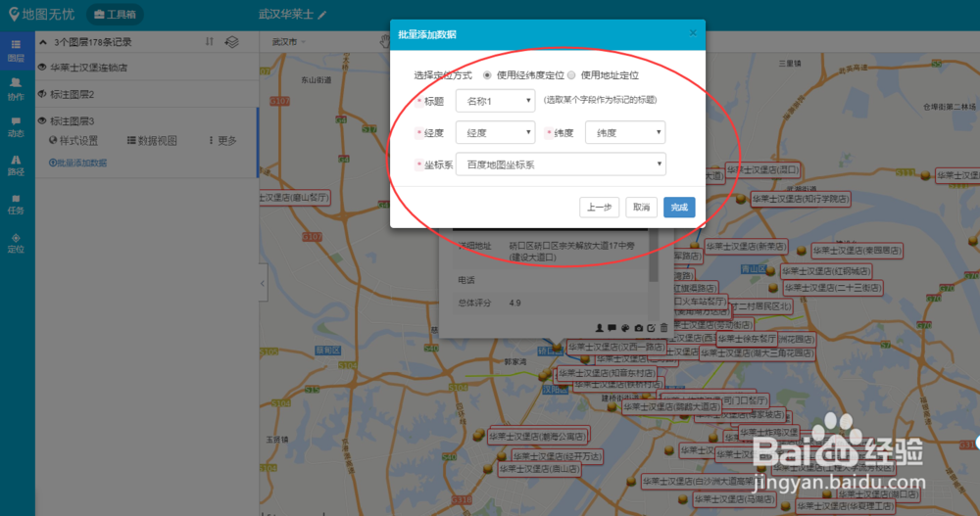
Task: Toggle visibility of 华莱士汉堡连锁店 layer
Action: pyautogui.click(x=42, y=68)
